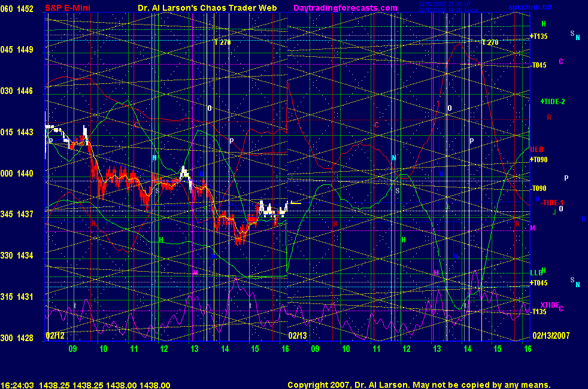This screenshot has width=588, height=389.
Task: Click the "S&P E-Mini" chart title
Action: click(68, 8)
